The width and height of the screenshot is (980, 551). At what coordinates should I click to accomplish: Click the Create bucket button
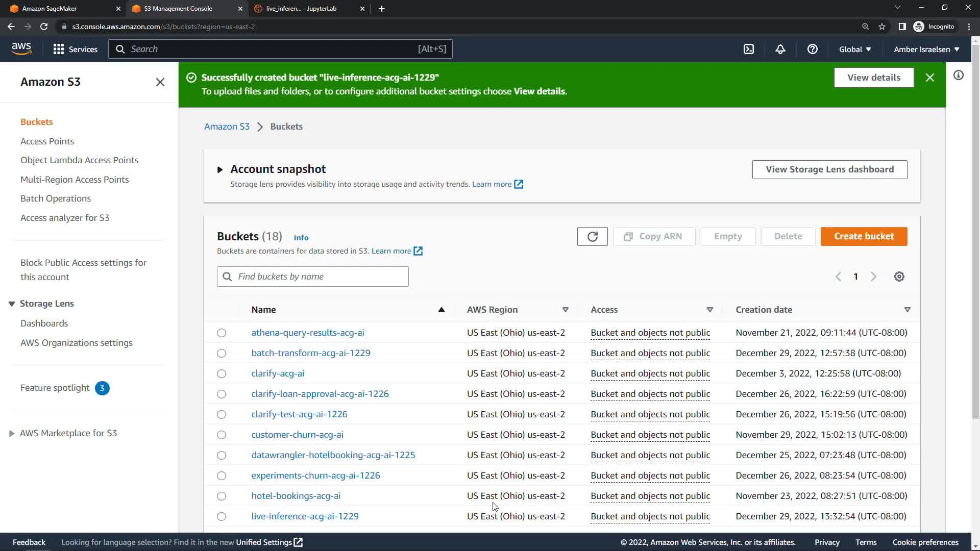click(864, 237)
